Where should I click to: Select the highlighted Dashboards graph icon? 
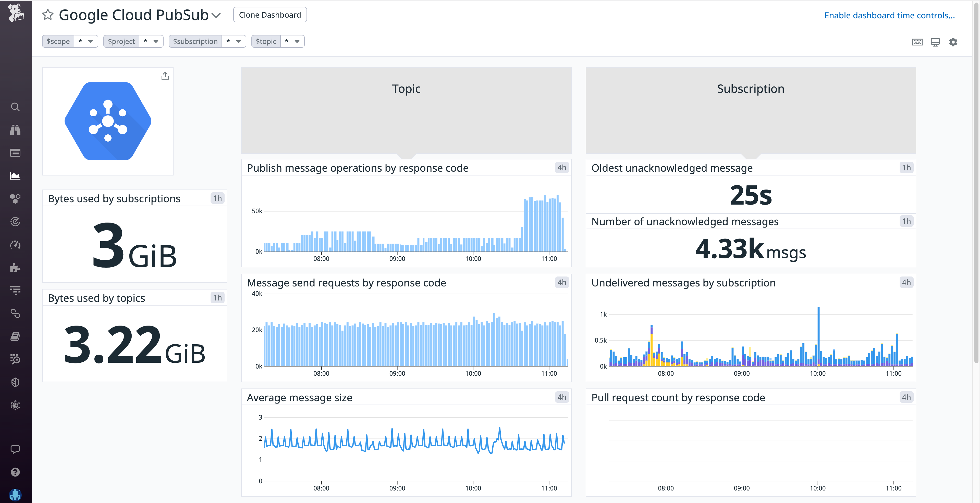(x=15, y=175)
